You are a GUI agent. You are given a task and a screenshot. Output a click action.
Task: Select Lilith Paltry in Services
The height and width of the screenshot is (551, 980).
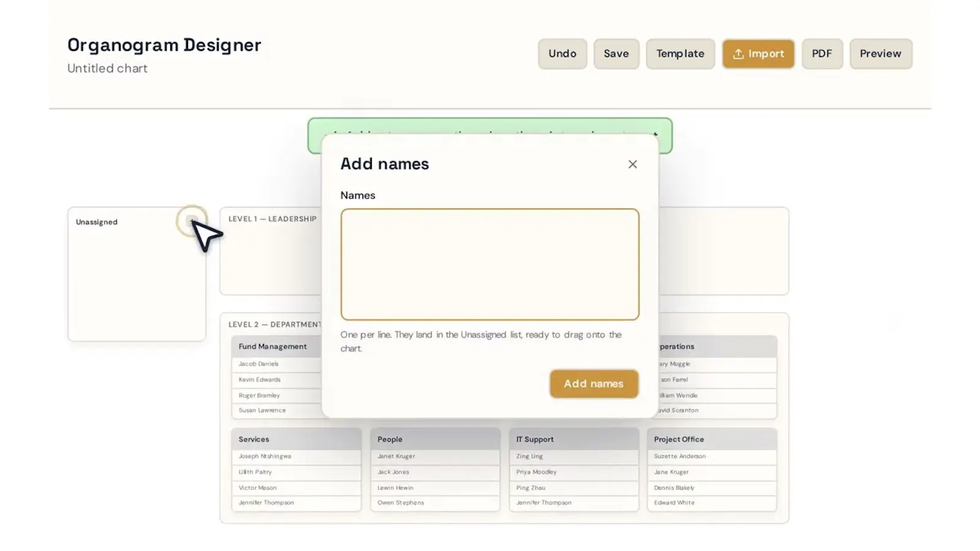tap(296, 473)
